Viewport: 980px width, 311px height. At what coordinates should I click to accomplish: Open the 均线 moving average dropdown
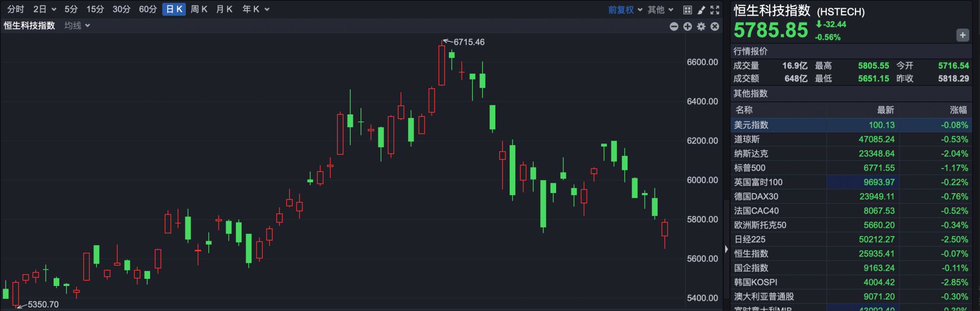(77, 26)
